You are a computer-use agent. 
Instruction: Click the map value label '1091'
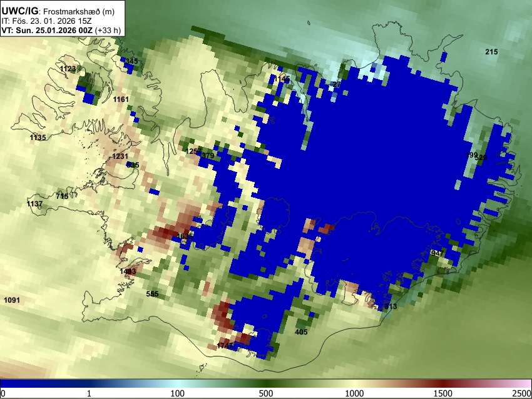coord(11,300)
